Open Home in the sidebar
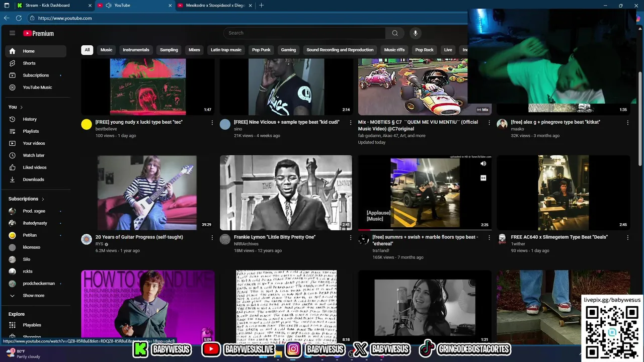This screenshot has width=644, height=362. 36,51
